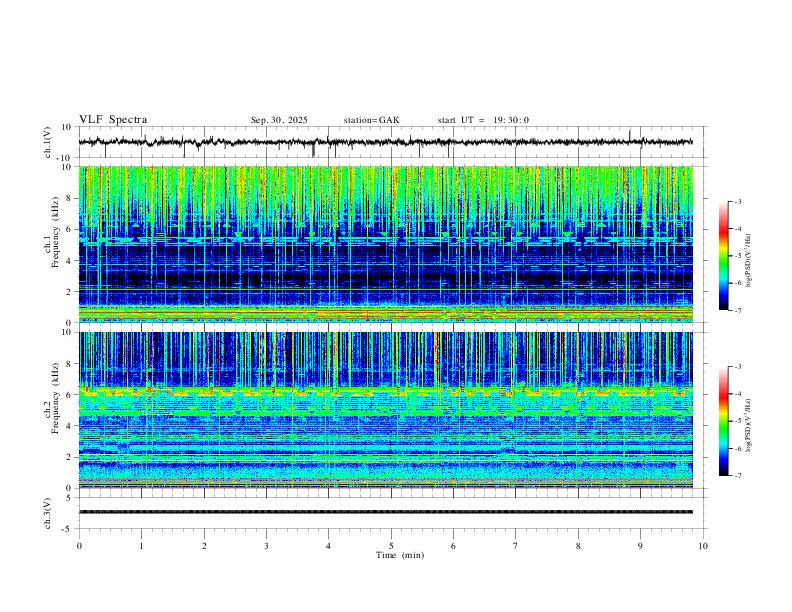
Task: Click inside the ch.1 spectrogram panel
Action: pyautogui.click(x=385, y=244)
